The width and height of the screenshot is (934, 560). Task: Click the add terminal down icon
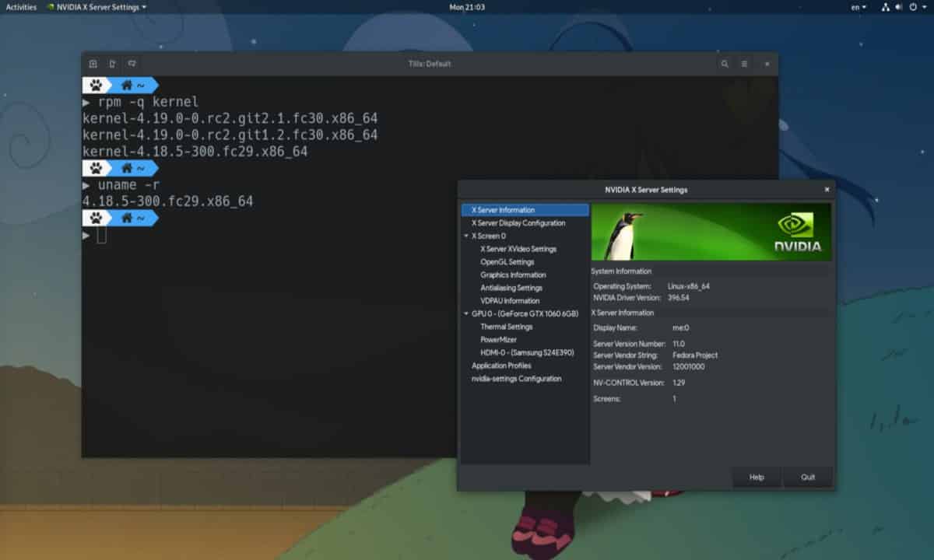132,64
